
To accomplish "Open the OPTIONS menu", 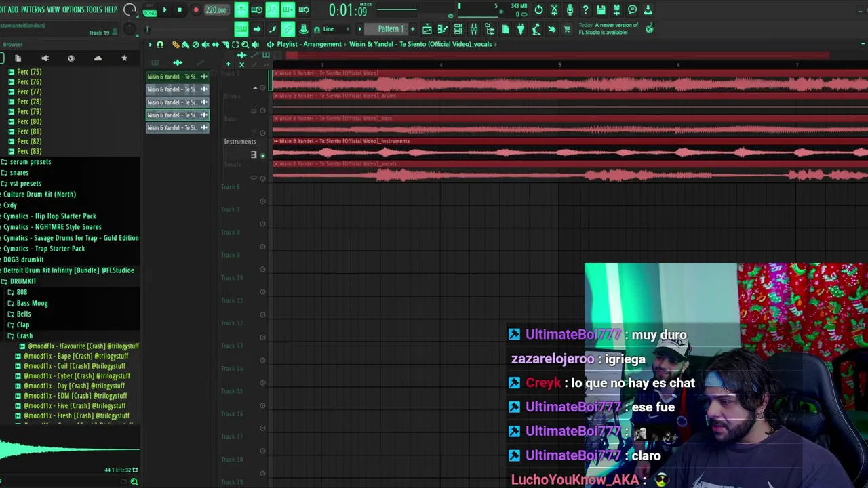I will coord(73,9).
